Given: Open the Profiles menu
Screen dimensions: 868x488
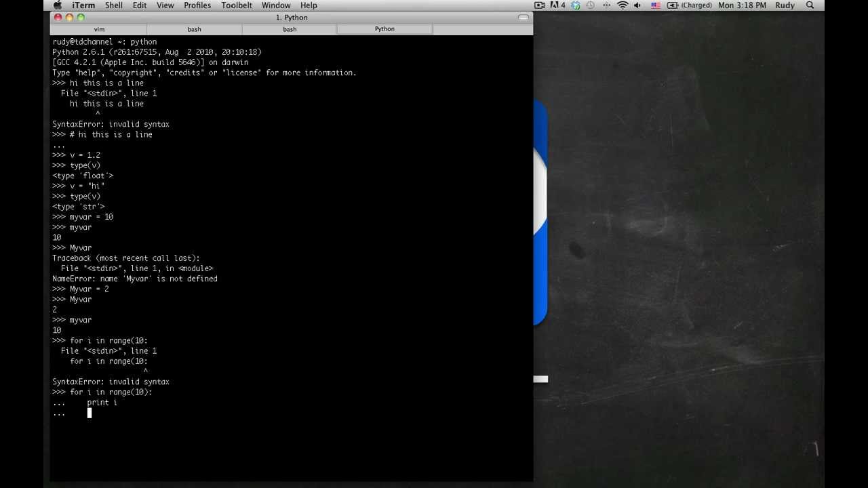Looking at the screenshot, I should [x=197, y=5].
